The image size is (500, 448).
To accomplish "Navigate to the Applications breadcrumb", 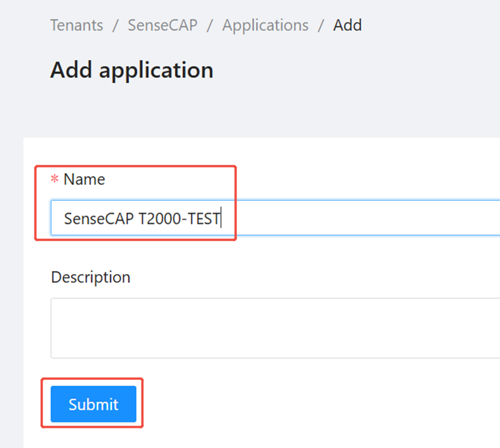I will (x=265, y=25).
